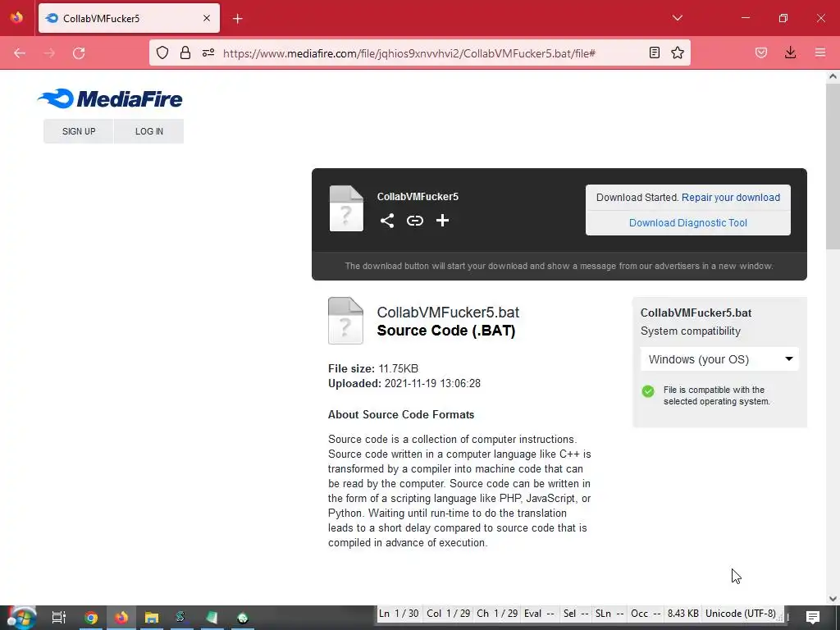The height and width of the screenshot is (630, 840).
Task: Go back with the browser back arrow
Action: point(20,53)
